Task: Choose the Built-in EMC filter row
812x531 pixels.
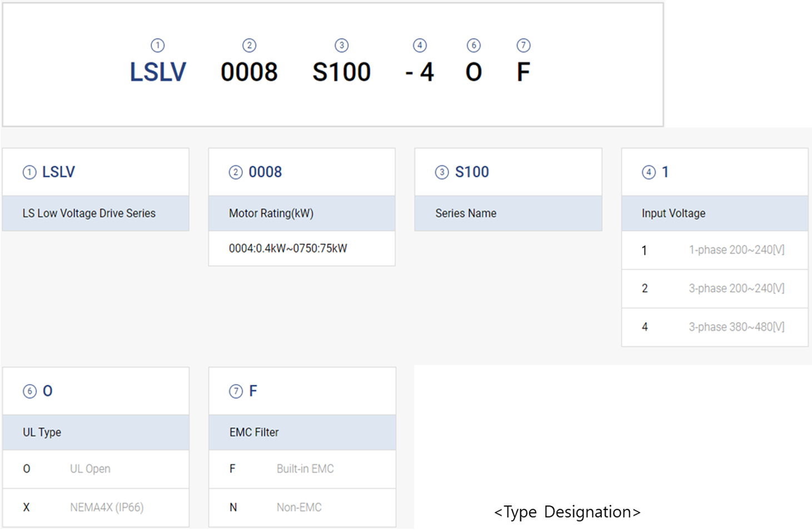Action: click(x=302, y=469)
